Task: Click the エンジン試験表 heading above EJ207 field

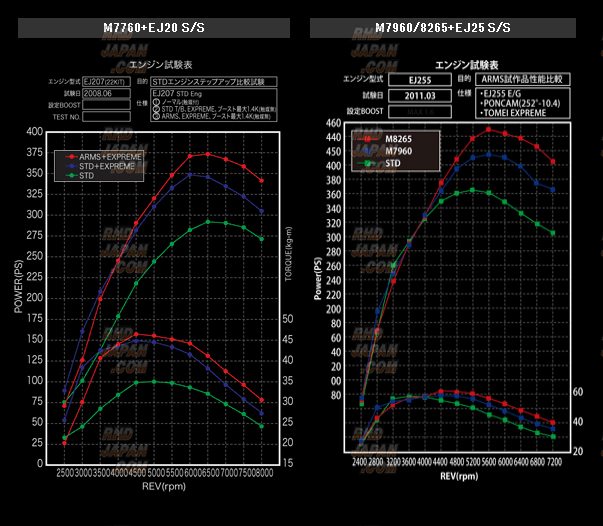Action: [161, 65]
